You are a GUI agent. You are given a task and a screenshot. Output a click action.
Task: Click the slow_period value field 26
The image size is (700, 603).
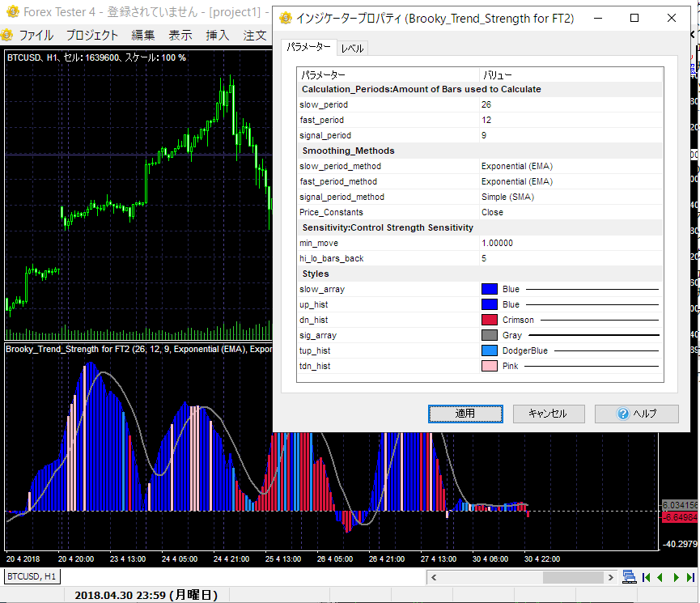[486, 104]
